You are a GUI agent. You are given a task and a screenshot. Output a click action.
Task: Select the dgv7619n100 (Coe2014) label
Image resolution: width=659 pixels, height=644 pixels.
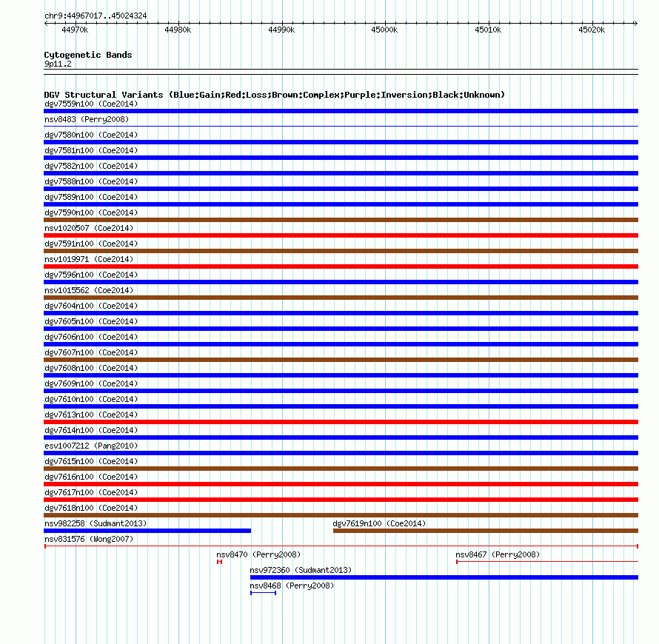click(379, 523)
